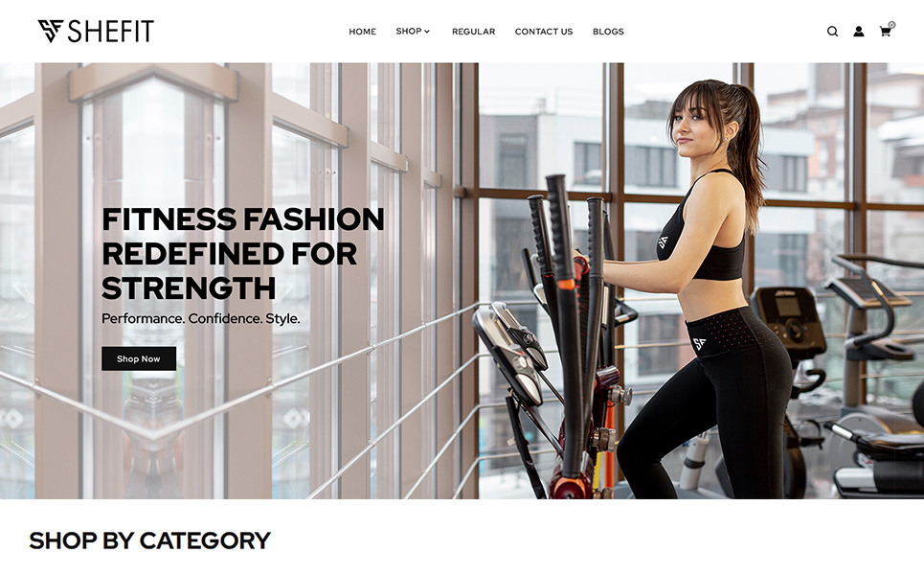View the shopping cart icon
924x575 pixels.
pyautogui.click(x=885, y=32)
